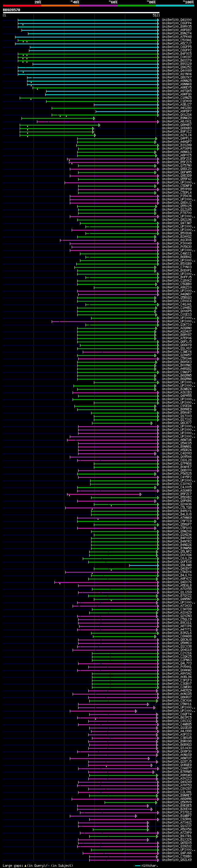
Task: Open hit UniRef100_A7PK48
Action: tap(177, 37)
